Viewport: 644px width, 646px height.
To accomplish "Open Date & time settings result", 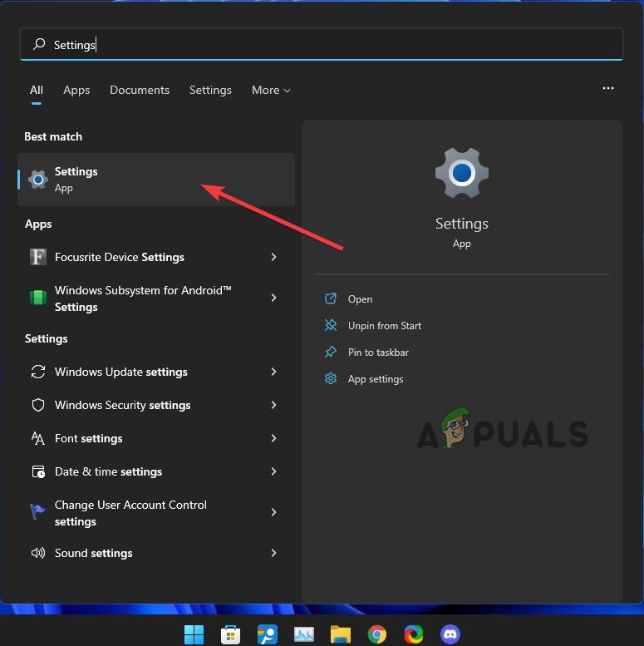I will 156,471.
